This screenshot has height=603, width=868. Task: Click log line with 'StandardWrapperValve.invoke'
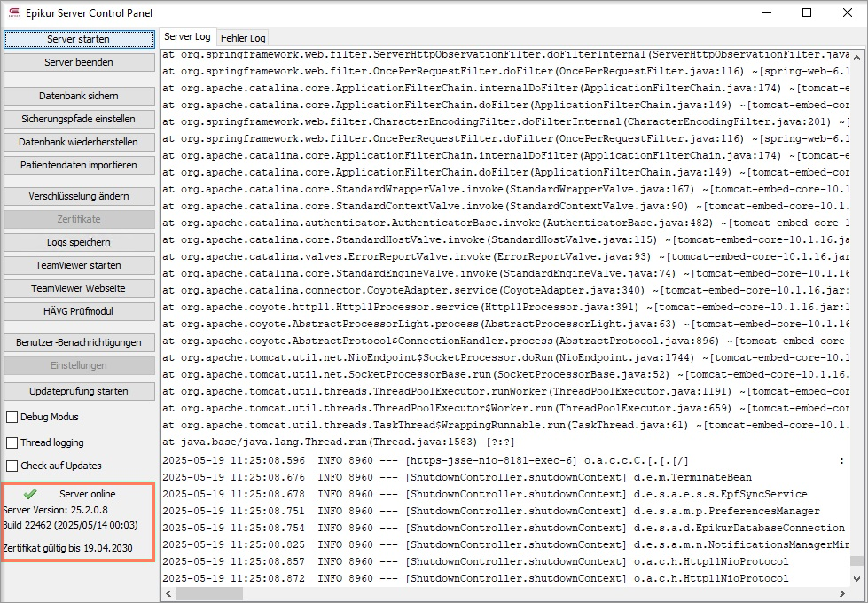click(x=506, y=189)
